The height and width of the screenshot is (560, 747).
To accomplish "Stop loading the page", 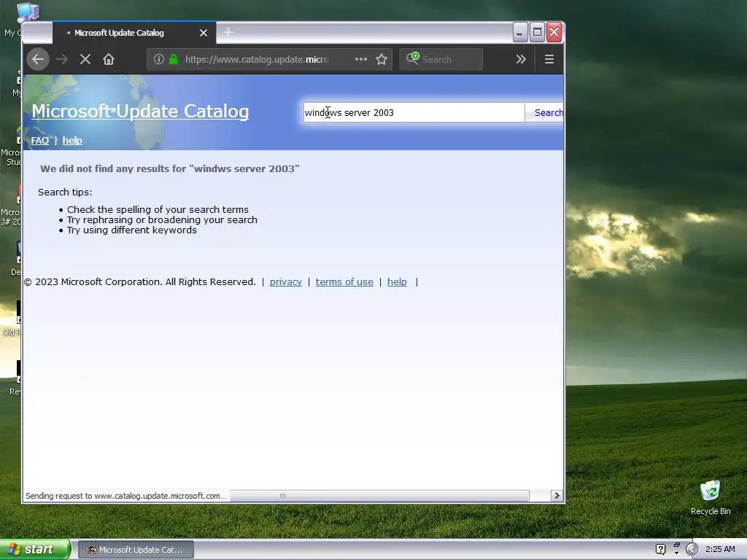I will [x=85, y=59].
